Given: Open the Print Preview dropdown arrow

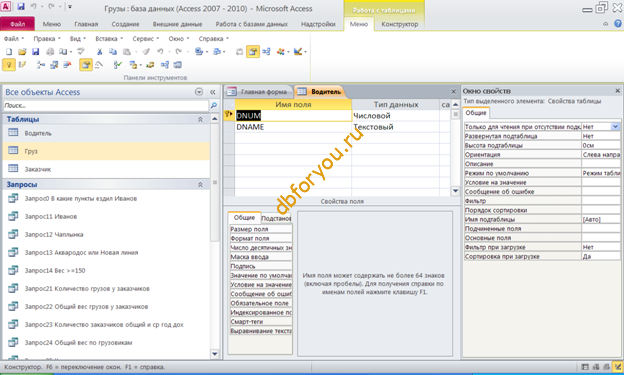Looking at the screenshot, I should click(71, 52).
